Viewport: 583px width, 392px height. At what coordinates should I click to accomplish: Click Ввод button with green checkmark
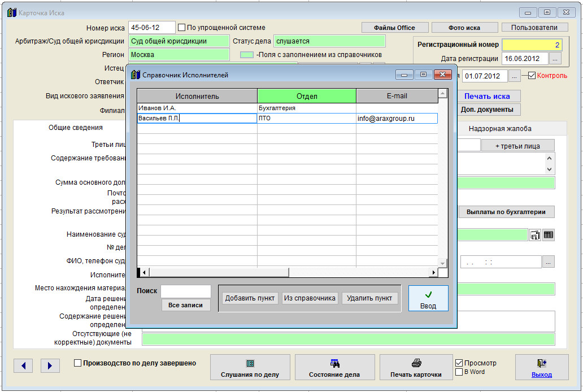click(x=428, y=298)
